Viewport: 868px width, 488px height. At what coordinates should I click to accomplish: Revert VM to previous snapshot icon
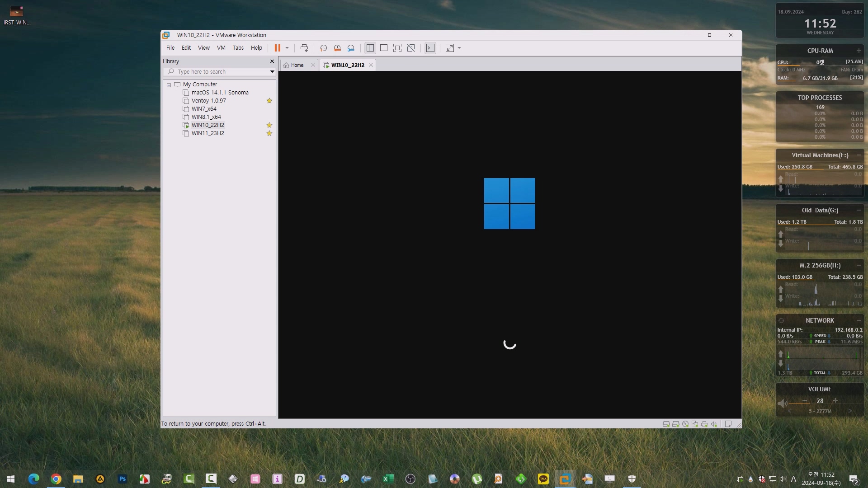pyautogui.click(x=337, y=48)
